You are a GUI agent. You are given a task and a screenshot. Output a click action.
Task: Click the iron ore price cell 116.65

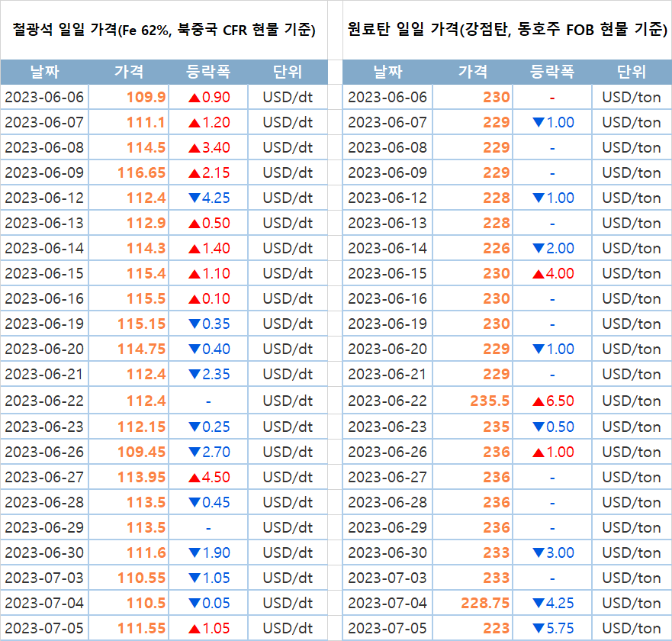tap(141, 172)
